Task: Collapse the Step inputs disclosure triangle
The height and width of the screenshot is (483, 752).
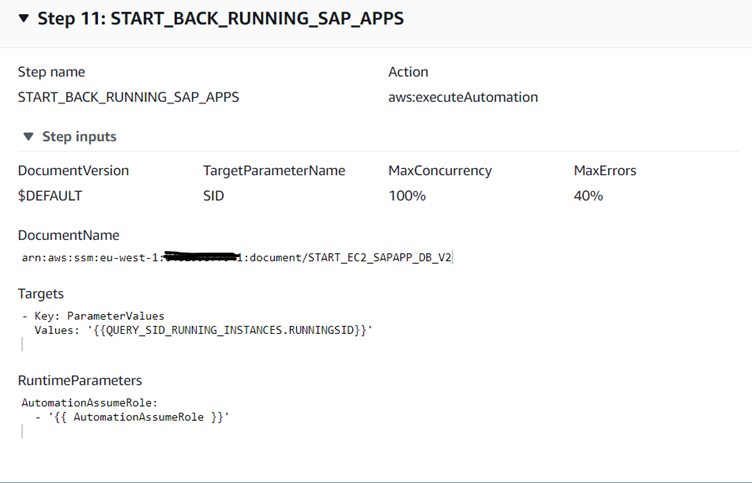Action: pyautogui.click(x=28, y=137)
